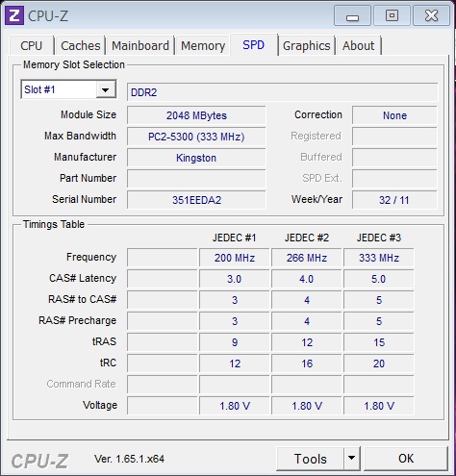Click the Max Bandwidth label
456x476 pixels.
[80, 136]
